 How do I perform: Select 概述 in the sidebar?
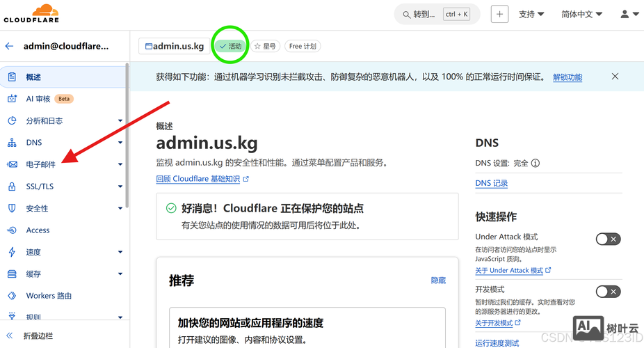coord(33,77)
